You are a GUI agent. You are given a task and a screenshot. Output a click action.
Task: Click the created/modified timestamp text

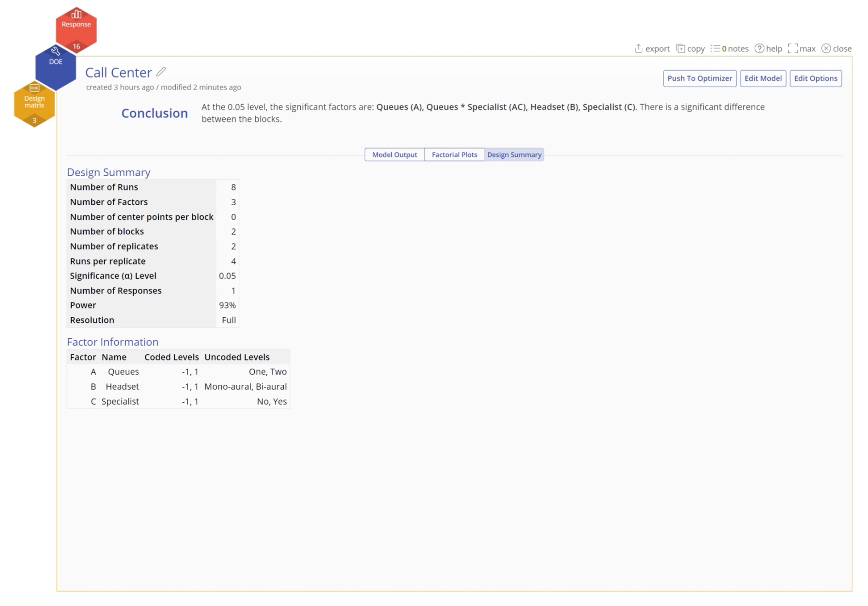164,87
